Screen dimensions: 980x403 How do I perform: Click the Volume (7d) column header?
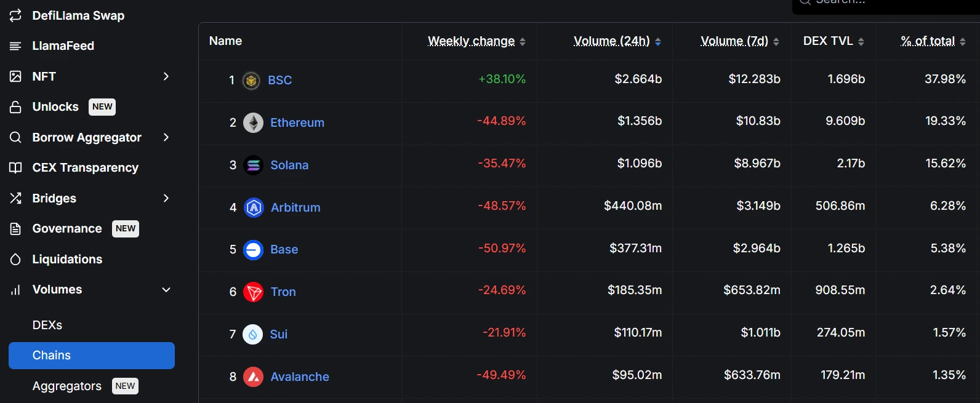(x=734, y=41)
